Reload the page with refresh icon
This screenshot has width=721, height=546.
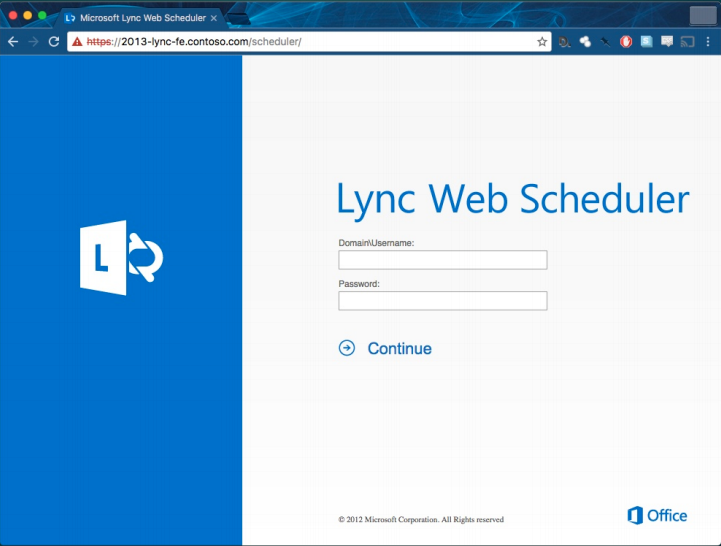coord(54,42)
